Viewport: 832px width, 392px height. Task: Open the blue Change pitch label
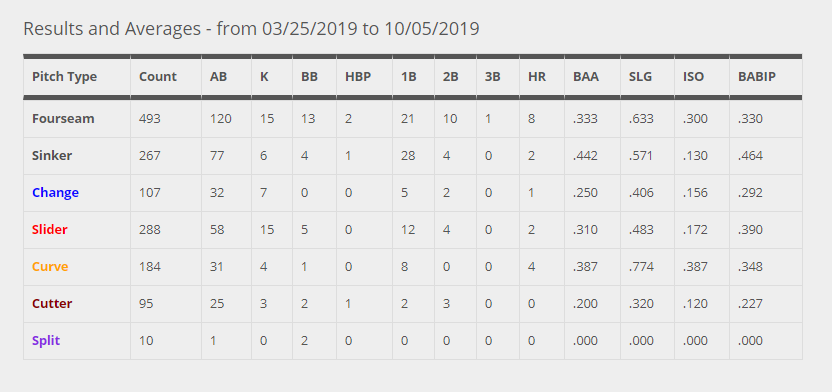tap(55, 193)
